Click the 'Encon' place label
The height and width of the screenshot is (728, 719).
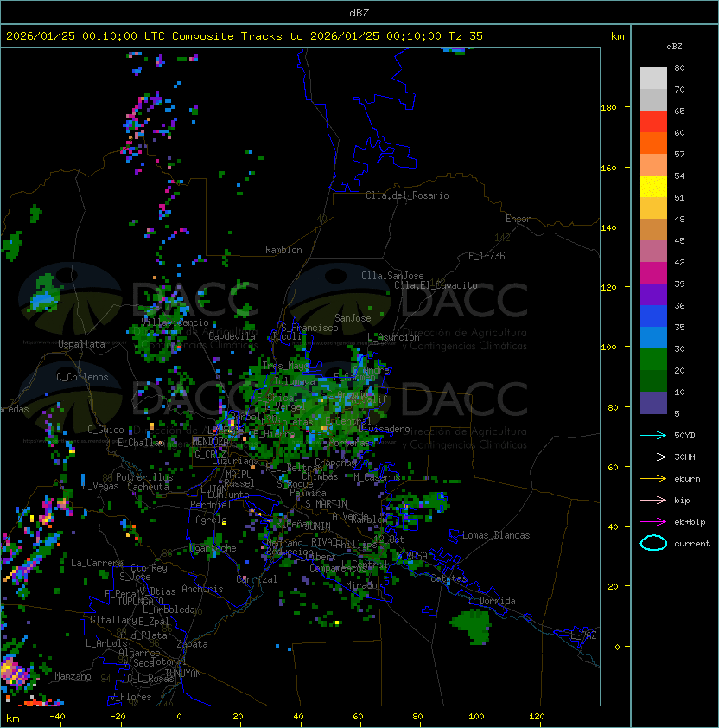519,219
